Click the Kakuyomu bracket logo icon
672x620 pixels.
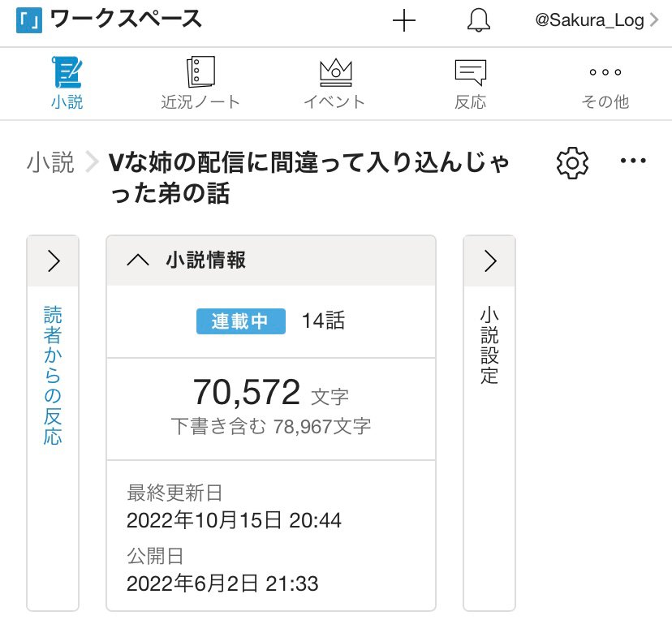pyautogui.click(x=30, y=20)
